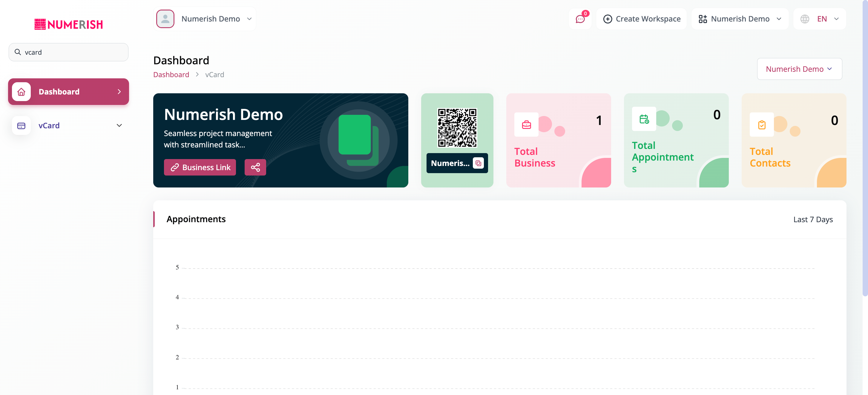
Task: Click the Total Business card label
Action: coord(535,157)
